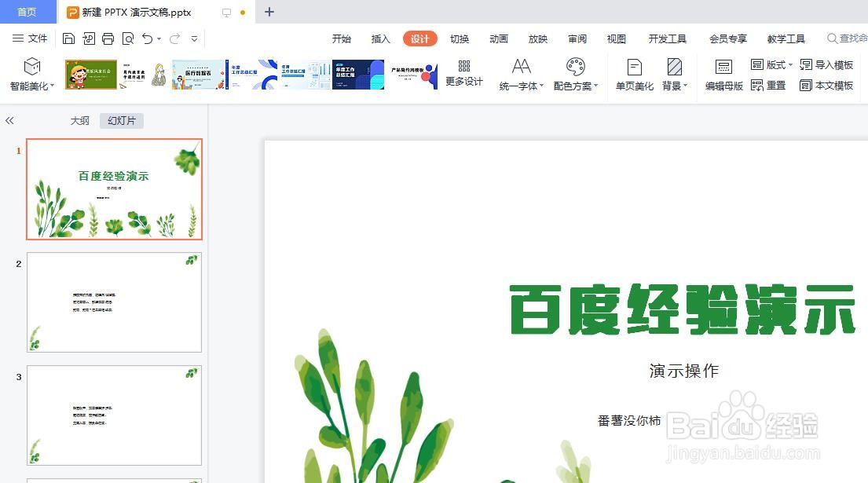The image size is (868, 483).
Task: Click the Redo arrow icon
Action: point(175,38)
